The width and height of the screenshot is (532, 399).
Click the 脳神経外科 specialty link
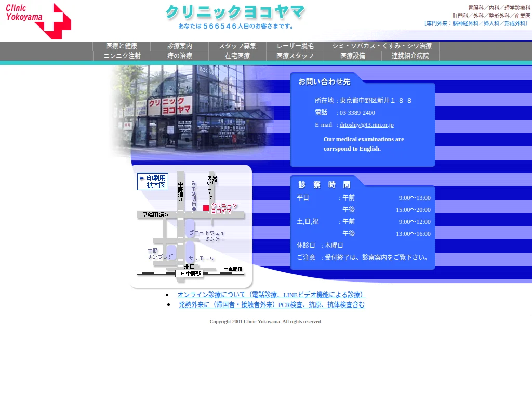tap(466, 23)
